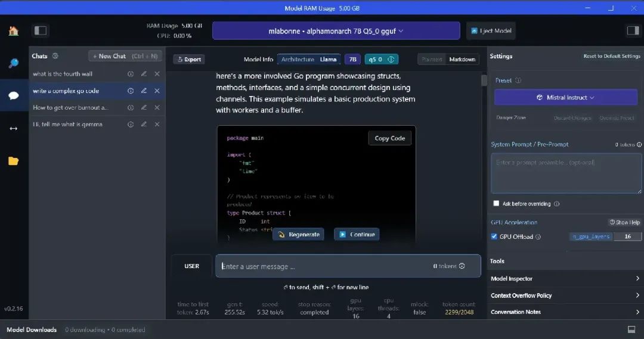The height and width of the screenshot is (339, 644).
Task: Open the 'Hi, tell me what is gemma' chat
Action: tap(67, 125)
